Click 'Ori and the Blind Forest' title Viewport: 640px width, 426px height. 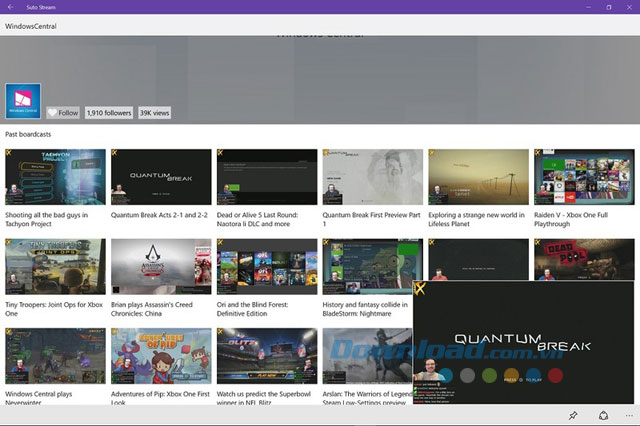[x=252, y=309]
